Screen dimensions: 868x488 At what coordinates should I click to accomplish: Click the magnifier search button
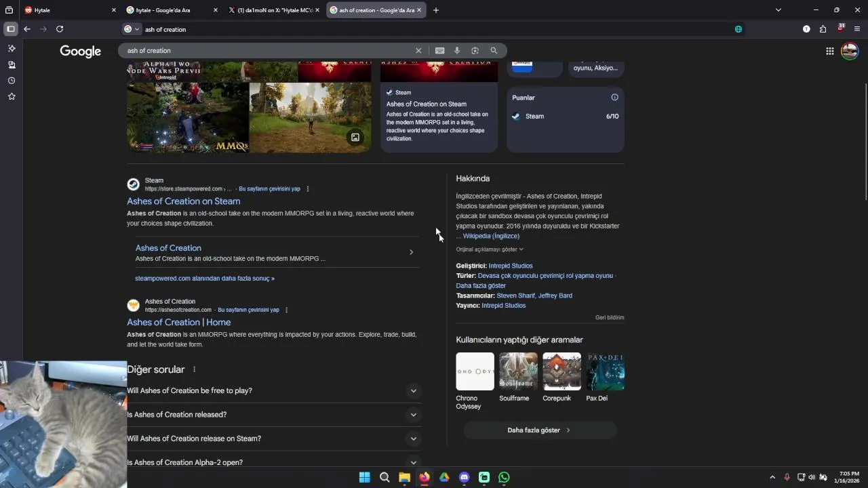(494, 51)
